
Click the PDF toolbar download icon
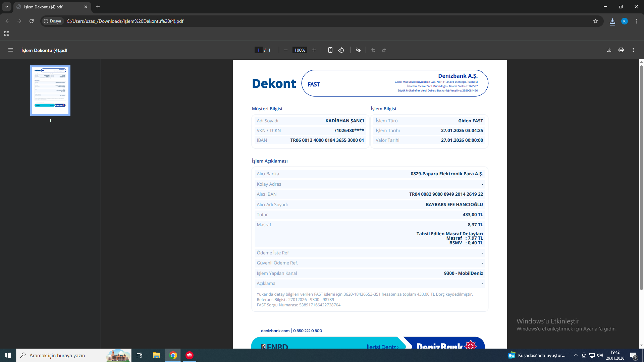point(609,50)
